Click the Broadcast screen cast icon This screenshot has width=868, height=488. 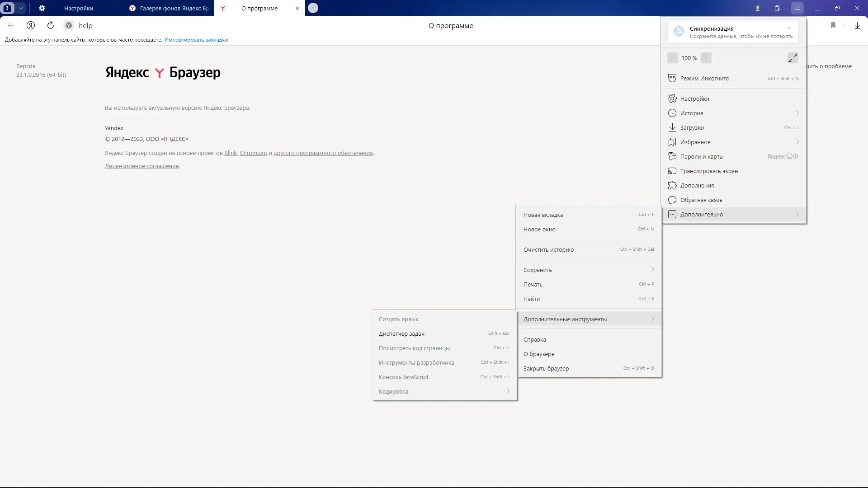click(x=672, y=171)
